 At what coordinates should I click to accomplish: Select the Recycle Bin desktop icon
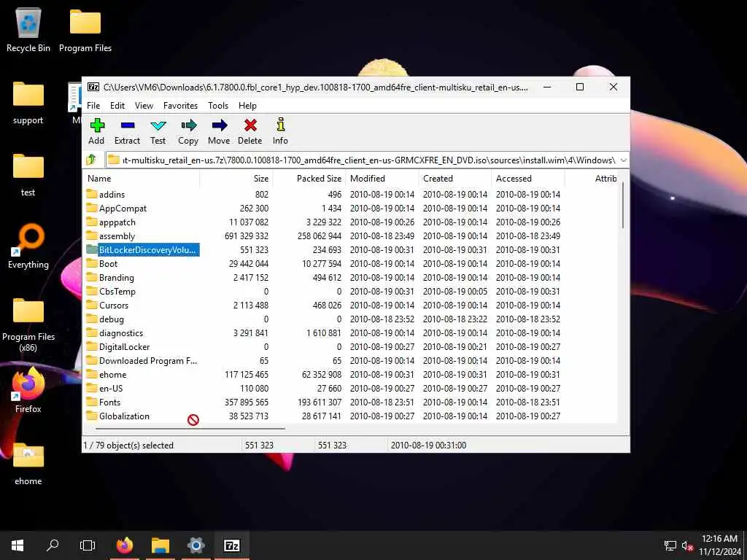pyautogui.click(x=28, y=29)
